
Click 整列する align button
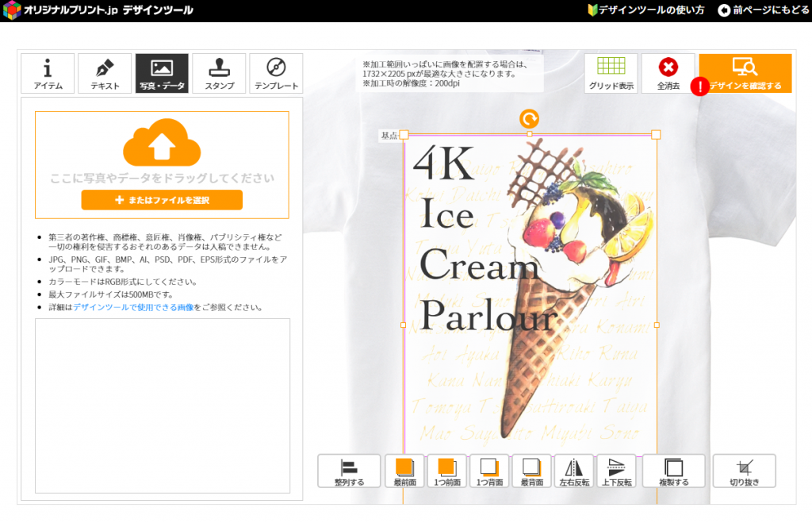click(x=349, y=471)
